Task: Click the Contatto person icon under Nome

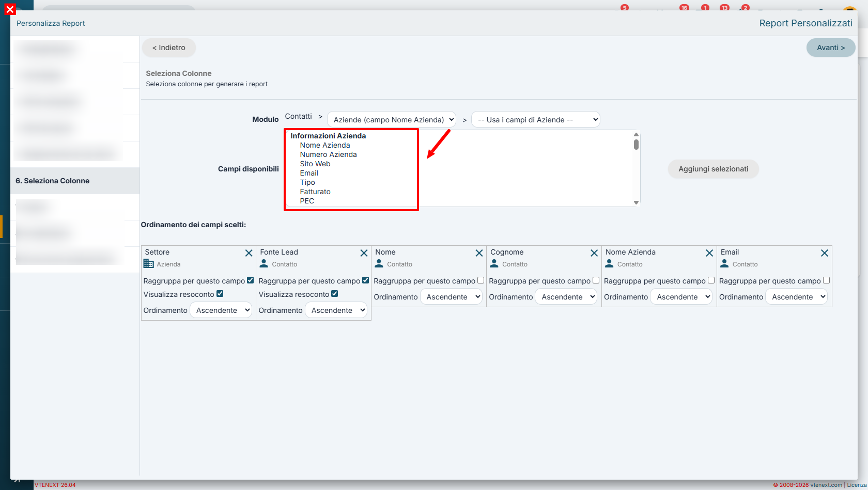Action: [379, 264]
